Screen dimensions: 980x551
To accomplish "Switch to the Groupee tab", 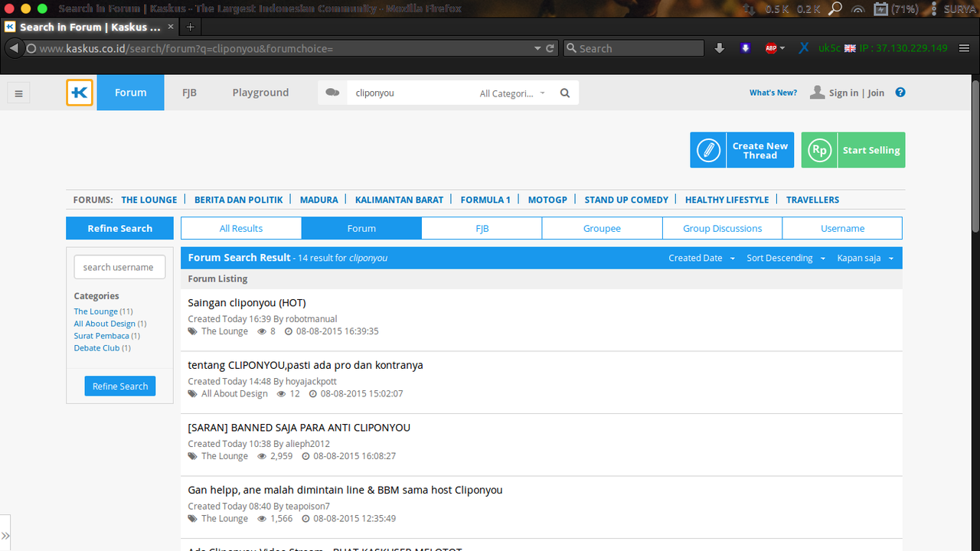I will 602,228.
